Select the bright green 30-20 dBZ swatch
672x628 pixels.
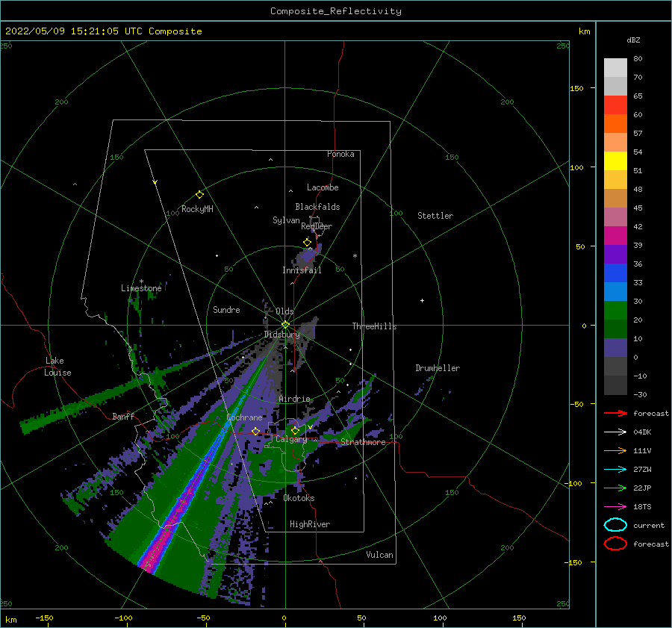[615, 311]
